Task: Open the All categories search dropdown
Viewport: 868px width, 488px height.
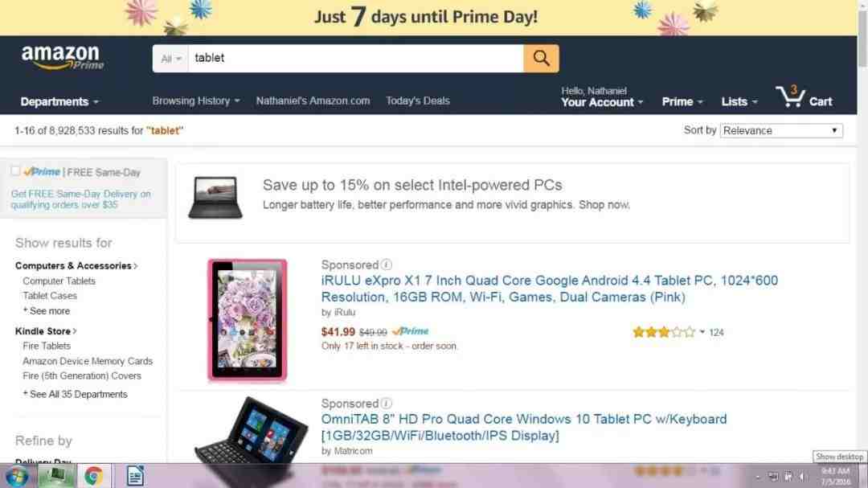Action: click(170, 58)
